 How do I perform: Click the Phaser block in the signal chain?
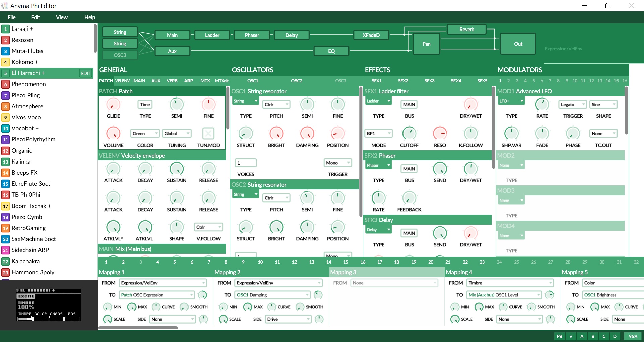(252, 35)
